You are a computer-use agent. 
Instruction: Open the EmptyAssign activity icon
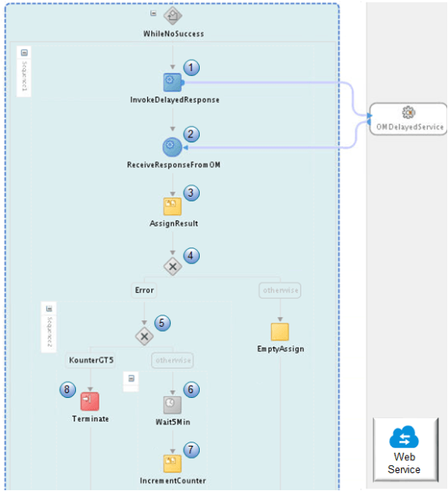[280, 332]
